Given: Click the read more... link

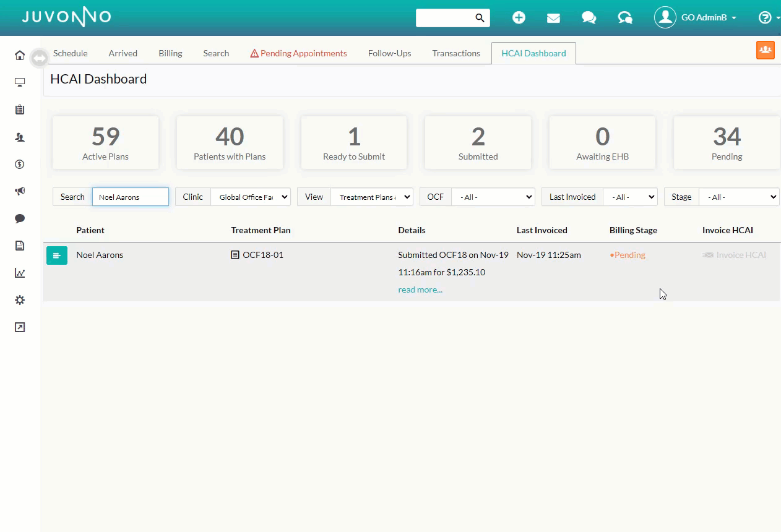Looking at the screenshot, I should click(420, 290).
